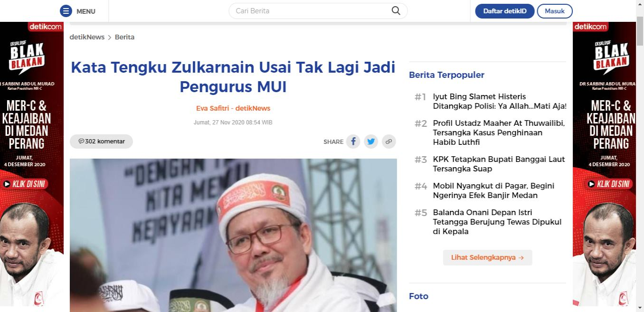Open the Berita breadcrumb link
This screenshot has height=312, width=644.
pyautogui.click(x=124, y=37)
